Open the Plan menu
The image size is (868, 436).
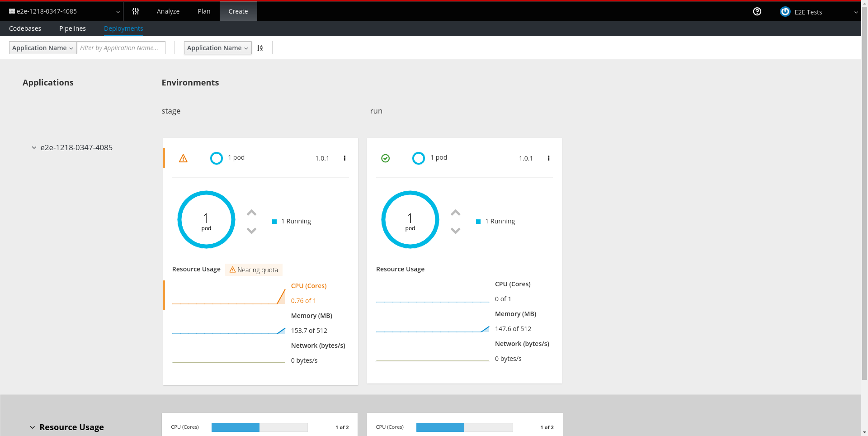[x=203, y=11]
